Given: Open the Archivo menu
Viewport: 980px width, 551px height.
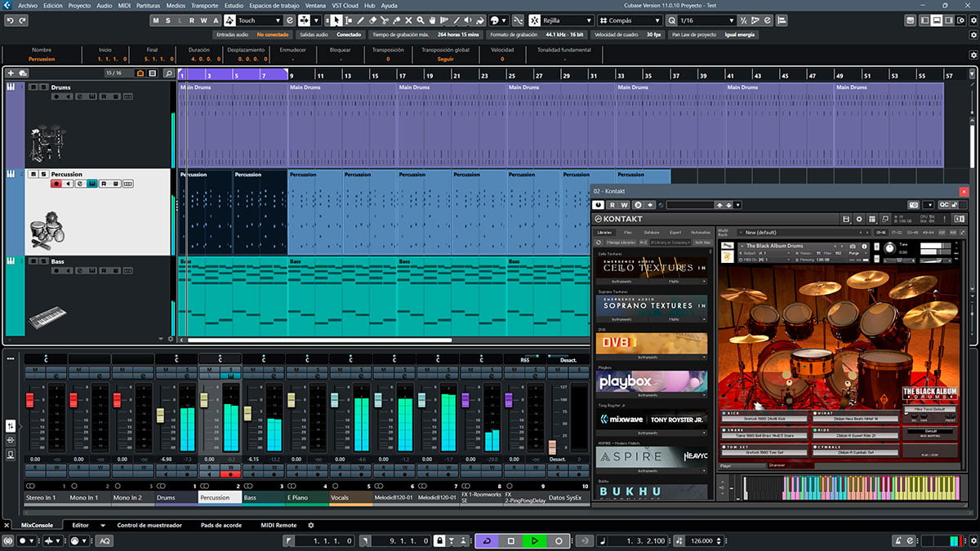Looking at the screenshot, I should point(27,5).
